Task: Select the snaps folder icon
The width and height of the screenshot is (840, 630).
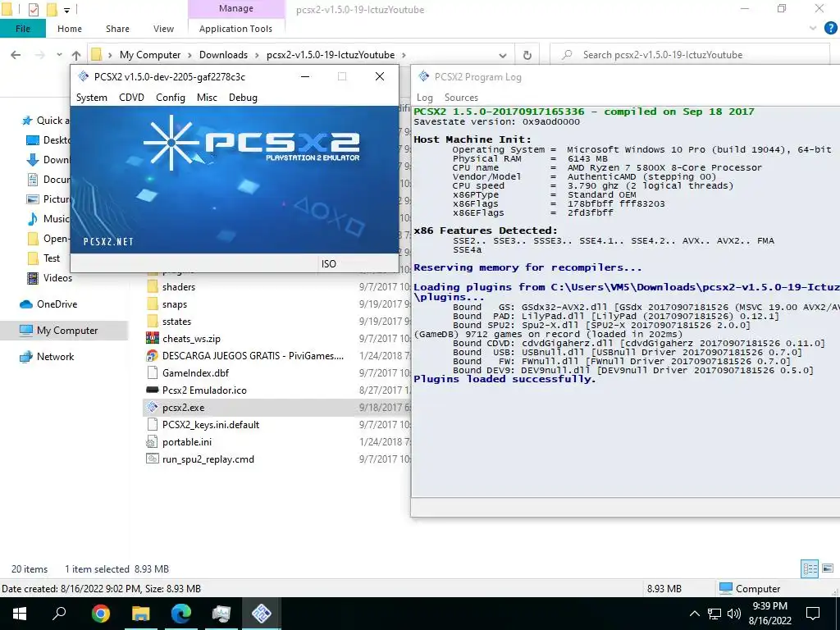Action: click(x=152, y=304)
